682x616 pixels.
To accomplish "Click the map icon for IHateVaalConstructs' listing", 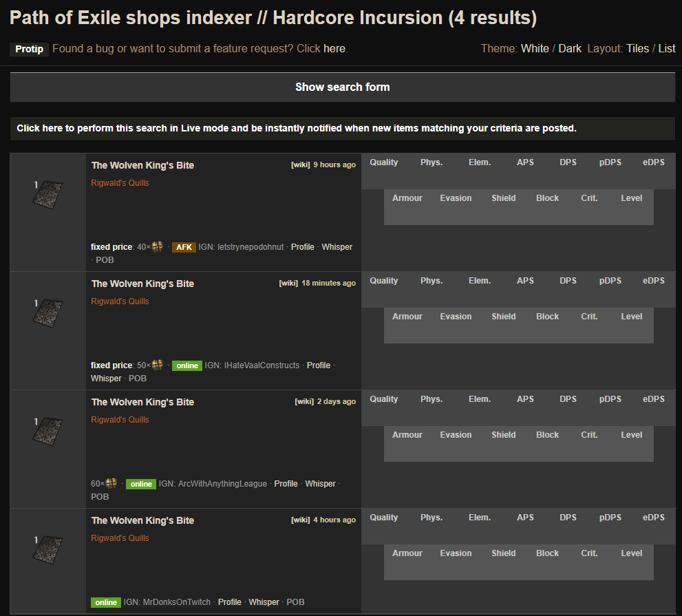I will click(x=47, y=312).
